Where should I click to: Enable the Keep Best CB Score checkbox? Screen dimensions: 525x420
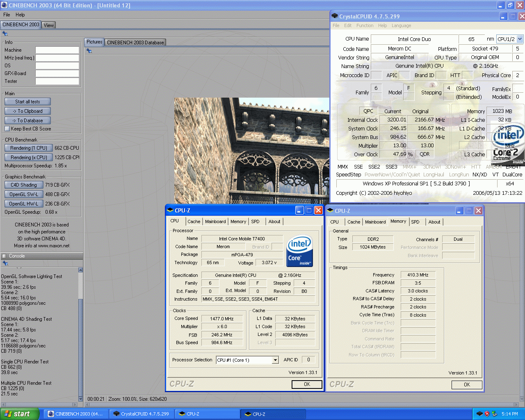pos(7,129)
